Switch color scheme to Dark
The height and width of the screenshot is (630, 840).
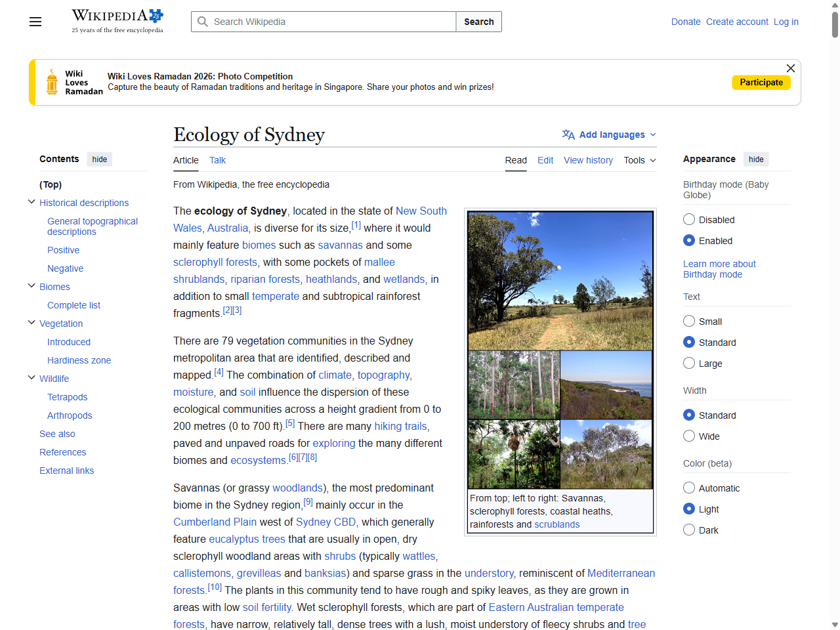689,530
